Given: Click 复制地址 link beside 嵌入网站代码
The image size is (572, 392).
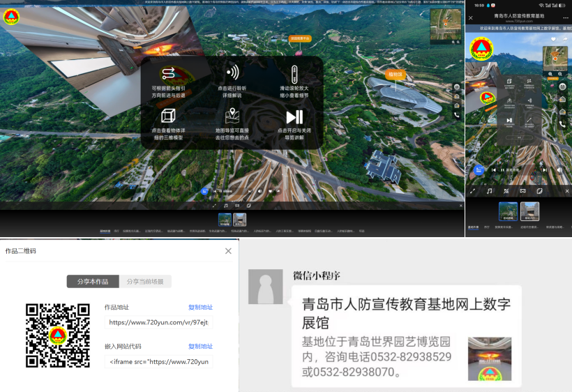Looking at the screenshot, I should (200, 347).
